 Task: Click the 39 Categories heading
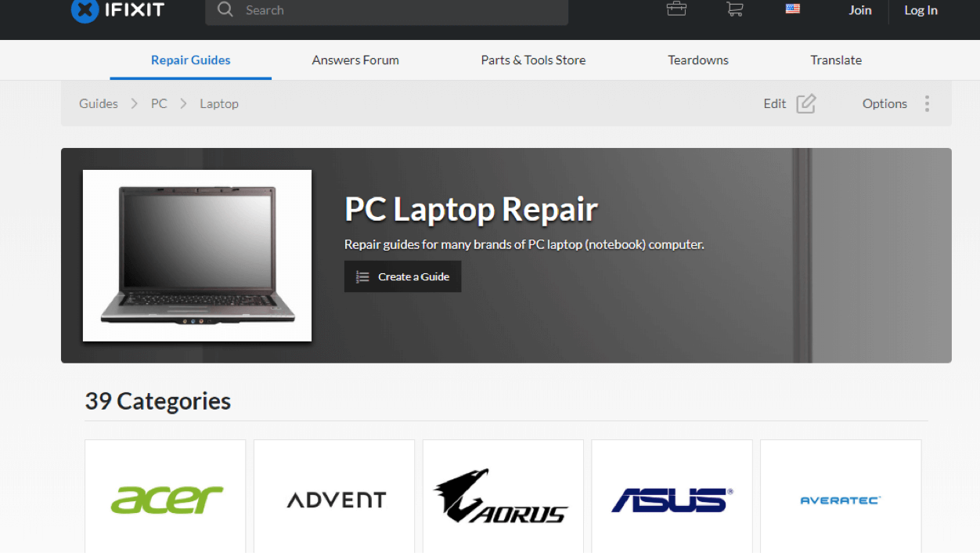(158, 401)
